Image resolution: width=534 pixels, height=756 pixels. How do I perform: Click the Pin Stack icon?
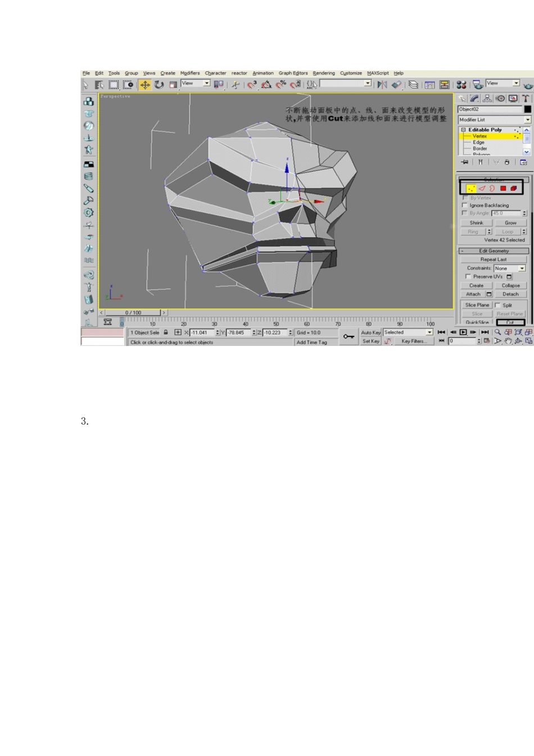tap(465, 162)
